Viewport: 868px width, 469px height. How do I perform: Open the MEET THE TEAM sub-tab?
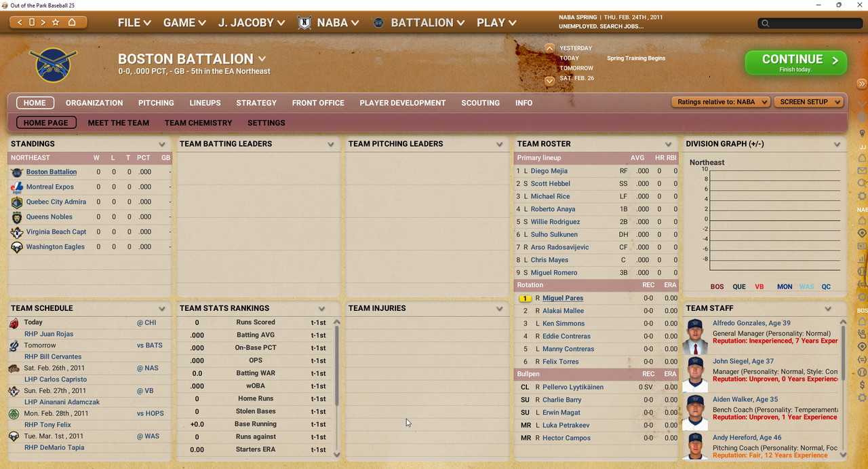(119, 123)
